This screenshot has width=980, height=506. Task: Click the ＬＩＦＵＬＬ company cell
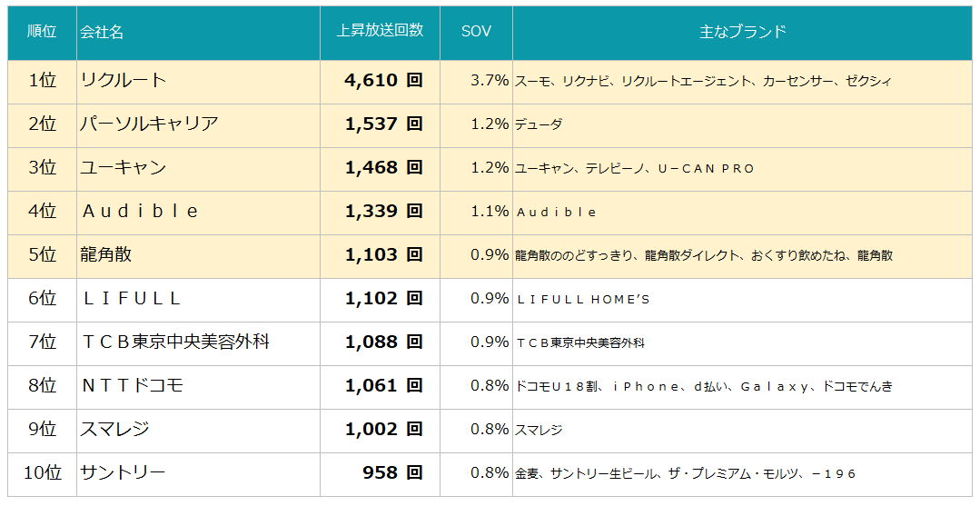[x=132, y=298]
